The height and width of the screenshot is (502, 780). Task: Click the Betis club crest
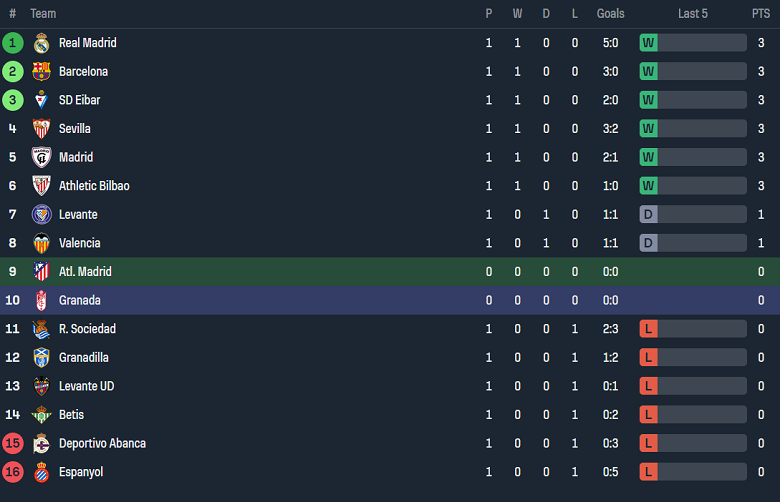(x=41, y=415)
